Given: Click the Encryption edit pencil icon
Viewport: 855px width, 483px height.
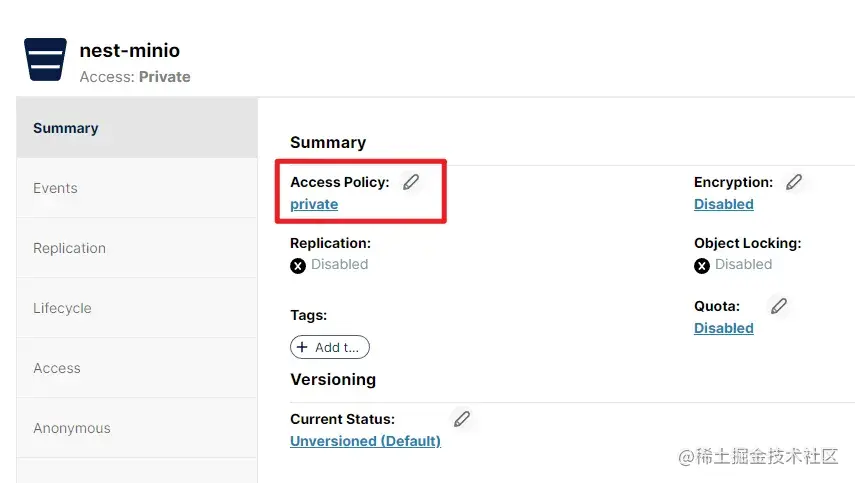Looking at the screenshot, I should click(x=794, y=182).
